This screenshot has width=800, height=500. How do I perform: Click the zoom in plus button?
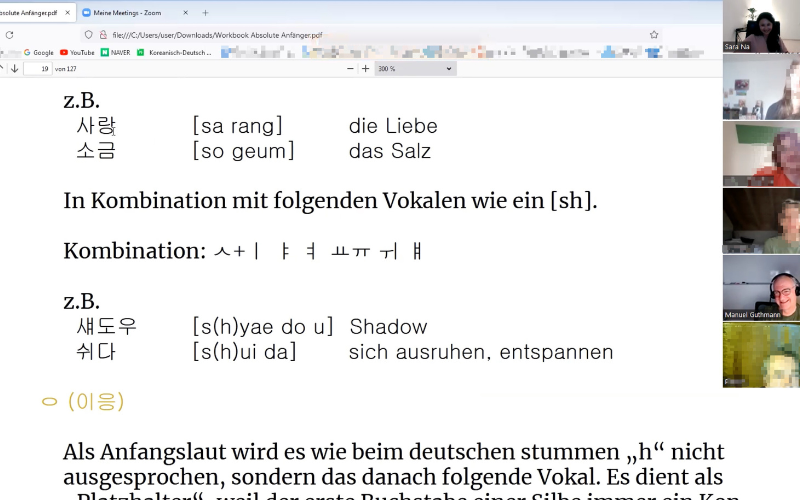click(x=365, y=69)
